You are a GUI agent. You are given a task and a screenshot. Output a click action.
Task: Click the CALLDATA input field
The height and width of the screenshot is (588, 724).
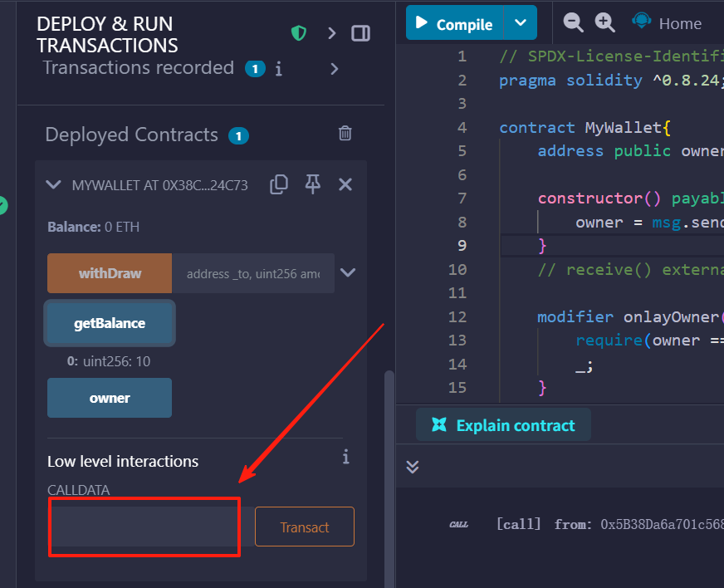pos(153,527)
